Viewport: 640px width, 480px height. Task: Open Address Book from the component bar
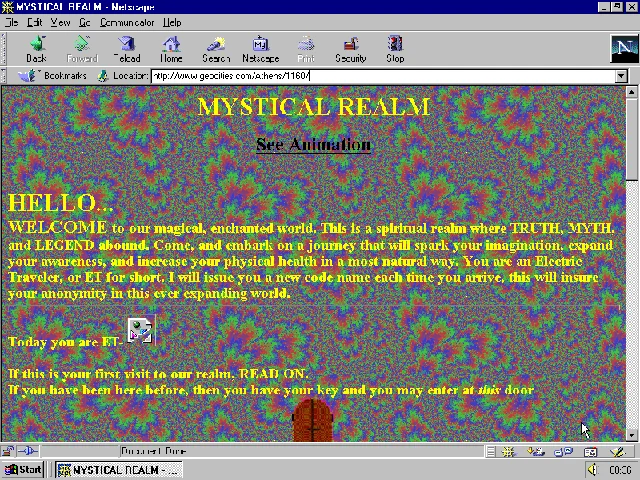point(590,451)
